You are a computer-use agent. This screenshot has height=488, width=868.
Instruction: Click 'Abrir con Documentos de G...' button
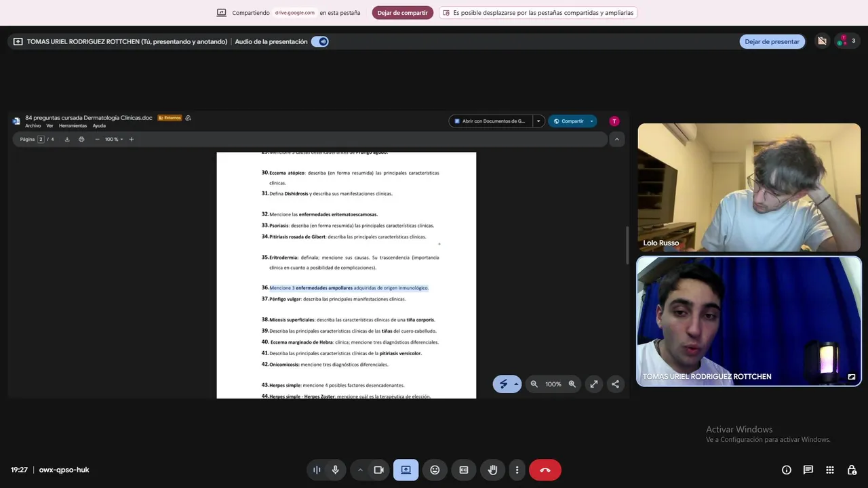[x=490, y=121]
